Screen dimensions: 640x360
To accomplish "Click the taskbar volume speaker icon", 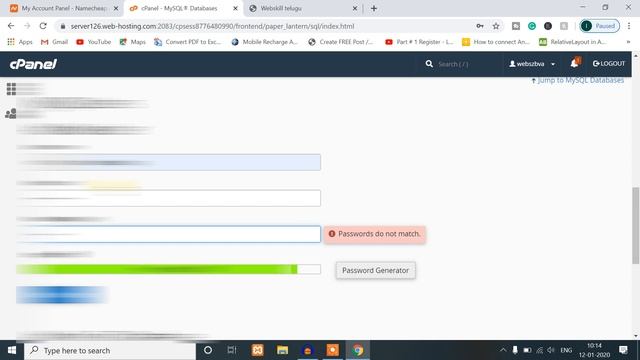I will [551, 350].
